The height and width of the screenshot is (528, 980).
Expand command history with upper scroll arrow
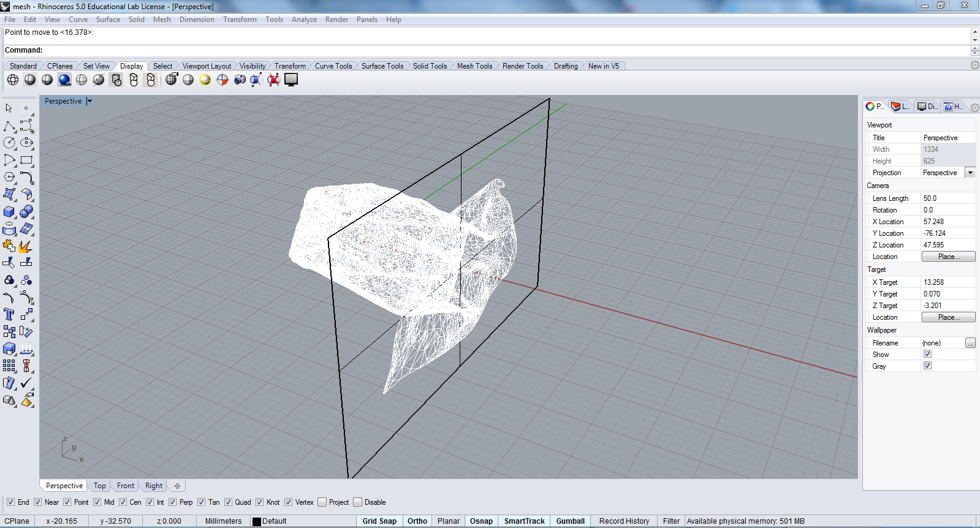(x=974, y=32)
